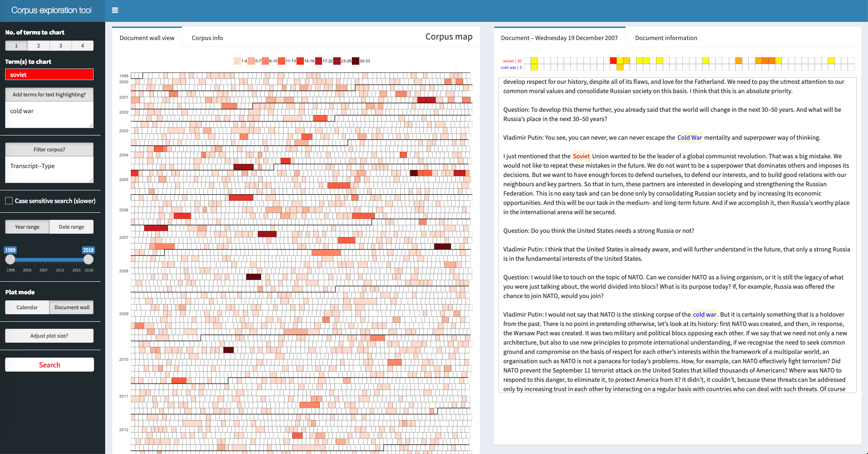This screenshot has height=454, width=868.
Task: Switch plot mode to Calendar
Action: point(27,307)
